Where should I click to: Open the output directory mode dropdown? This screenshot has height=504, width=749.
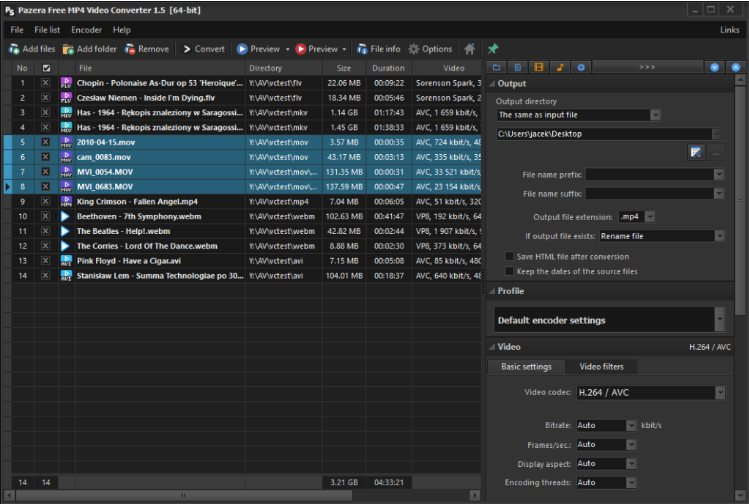point(655,115)
